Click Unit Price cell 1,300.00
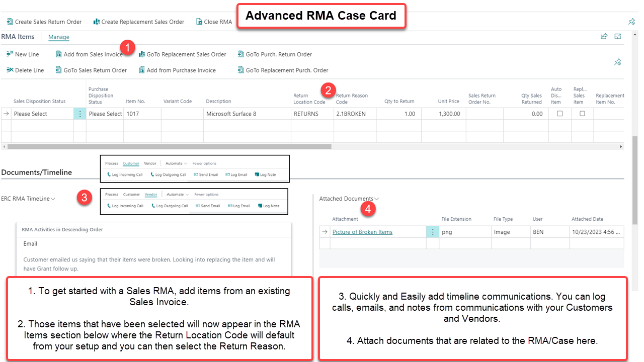 pyautogui.click(x=443, y=114)
